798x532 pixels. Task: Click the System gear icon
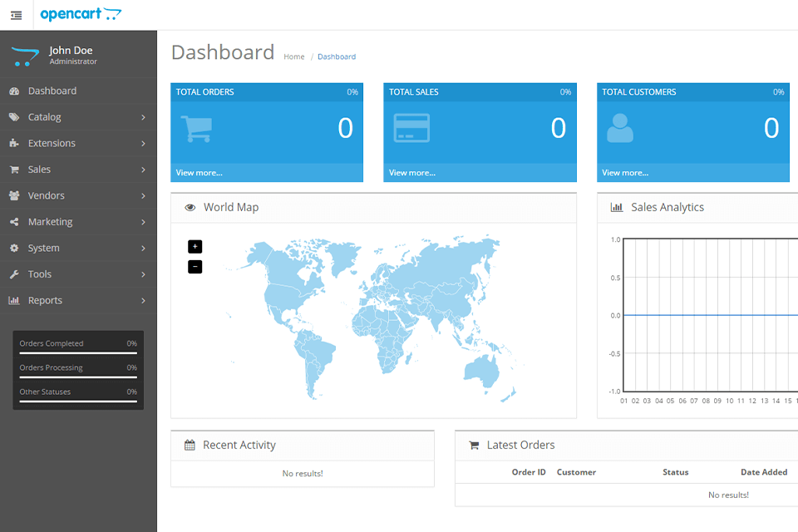[14, 248]
